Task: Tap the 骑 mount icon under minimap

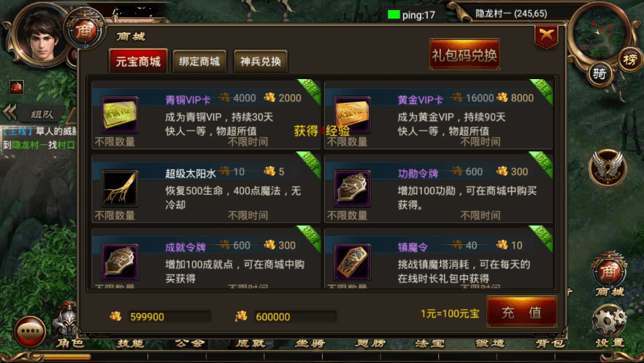Action: point(599,74)
